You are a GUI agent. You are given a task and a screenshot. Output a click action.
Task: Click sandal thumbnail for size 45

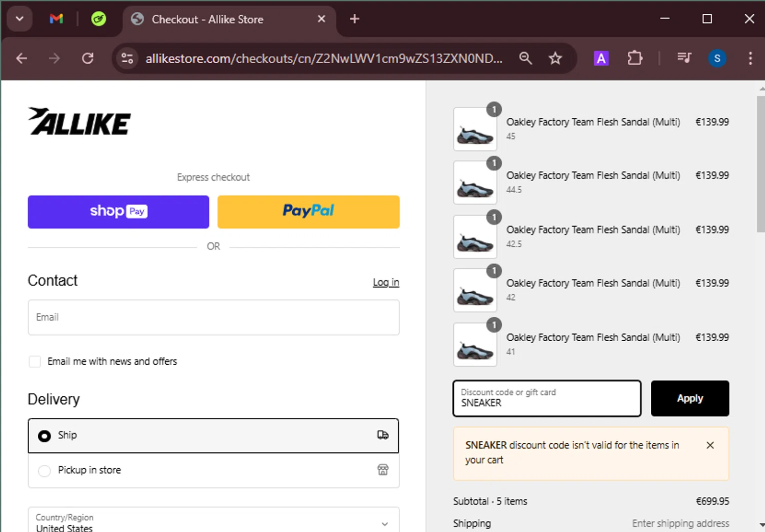pyautogui.click(x=475, y=129)
